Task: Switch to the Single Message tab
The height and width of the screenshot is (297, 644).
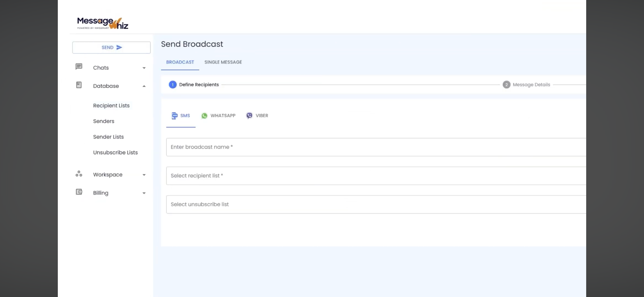Action: pos(223,62)
